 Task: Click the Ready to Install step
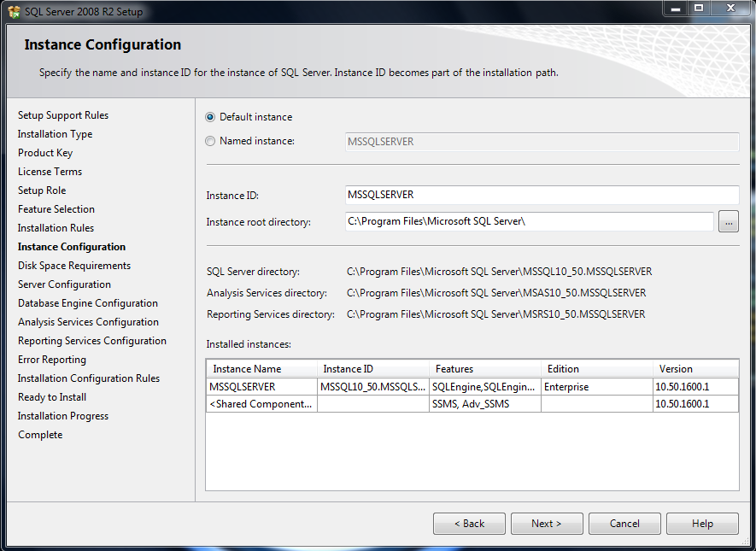pos(52,397)
